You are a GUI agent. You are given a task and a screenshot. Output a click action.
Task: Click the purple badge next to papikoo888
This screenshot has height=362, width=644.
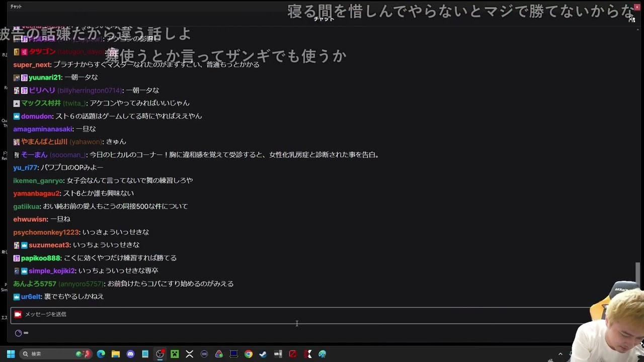click(17, 258)
